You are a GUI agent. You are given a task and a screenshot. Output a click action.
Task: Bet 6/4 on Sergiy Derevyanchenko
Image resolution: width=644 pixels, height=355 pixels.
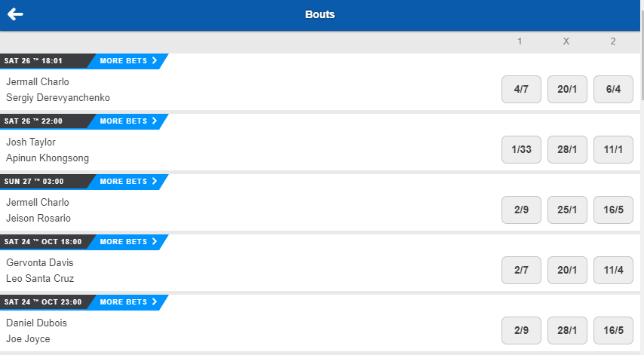[x=613, y=89]
